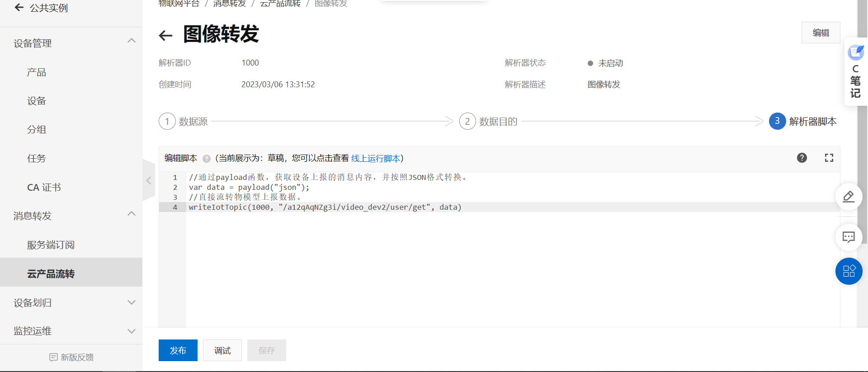
Task: Open the 产品 menu item
Action: [37, 72]
